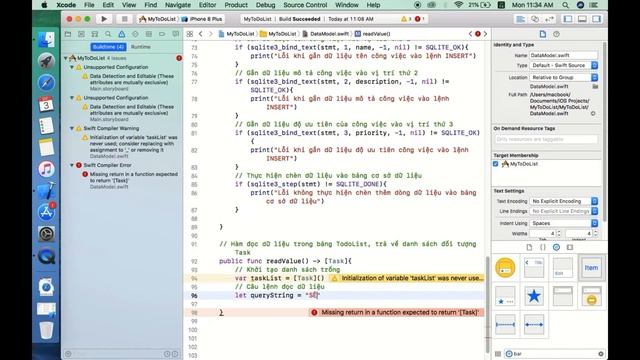
Task: Open the related items grid icon in jump bar
Action: click(x=190, y=34)
